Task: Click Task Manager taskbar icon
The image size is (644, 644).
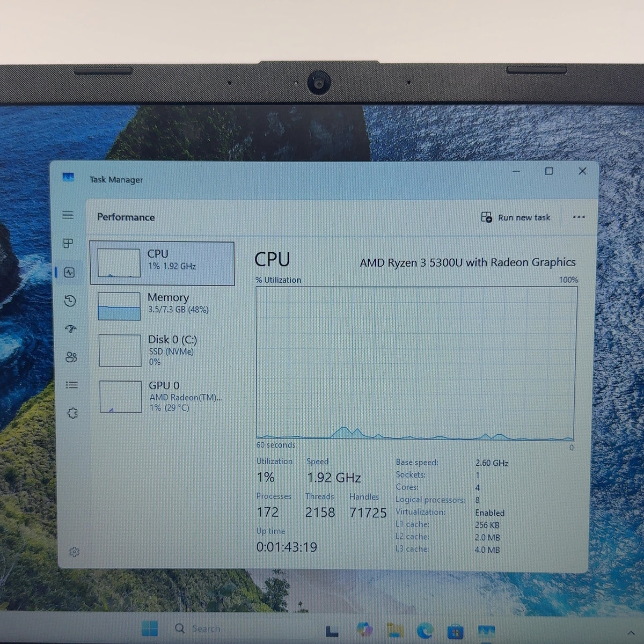Action: pos(486,632)
